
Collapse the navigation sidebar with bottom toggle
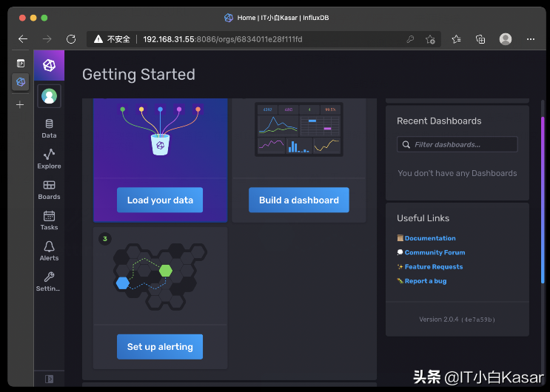coord(49,379)
